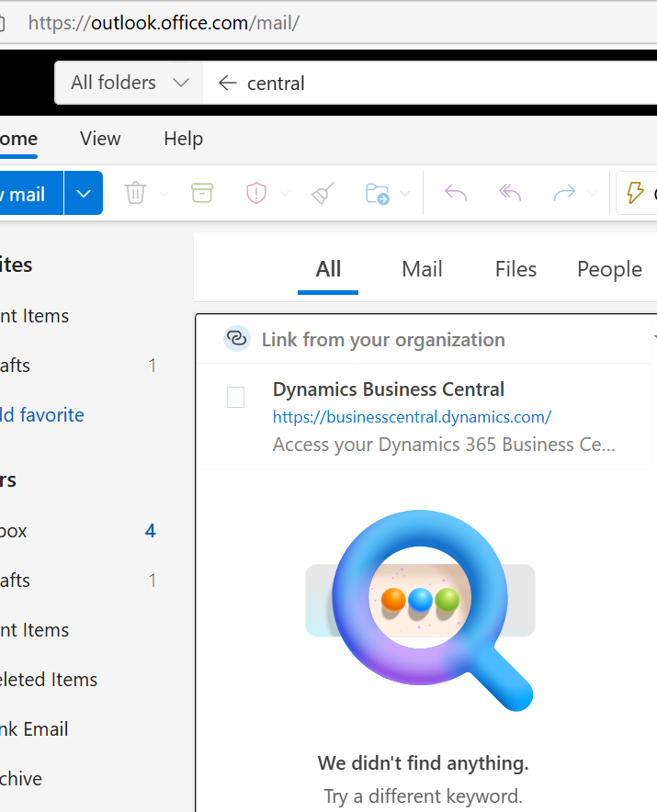The image size is (657, 812).
Task: Open the View ribbon tab
Action: (100, 139)
